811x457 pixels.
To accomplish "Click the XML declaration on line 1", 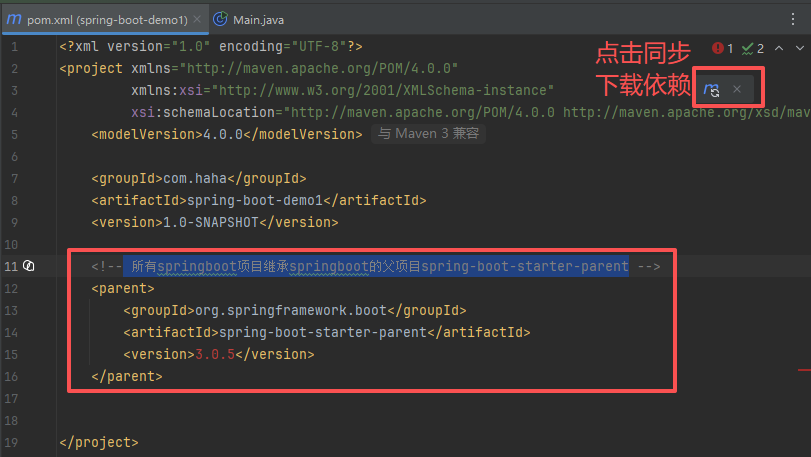I will 211,47.
